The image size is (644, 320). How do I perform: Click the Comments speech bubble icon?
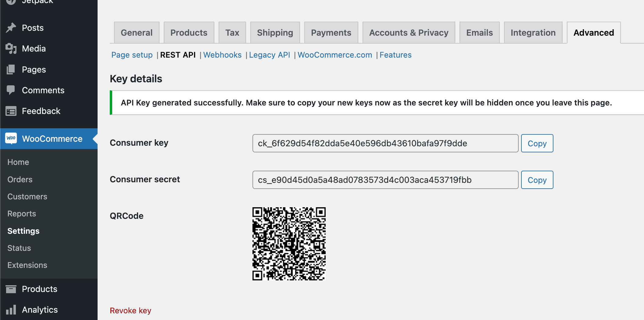point(11,90)
